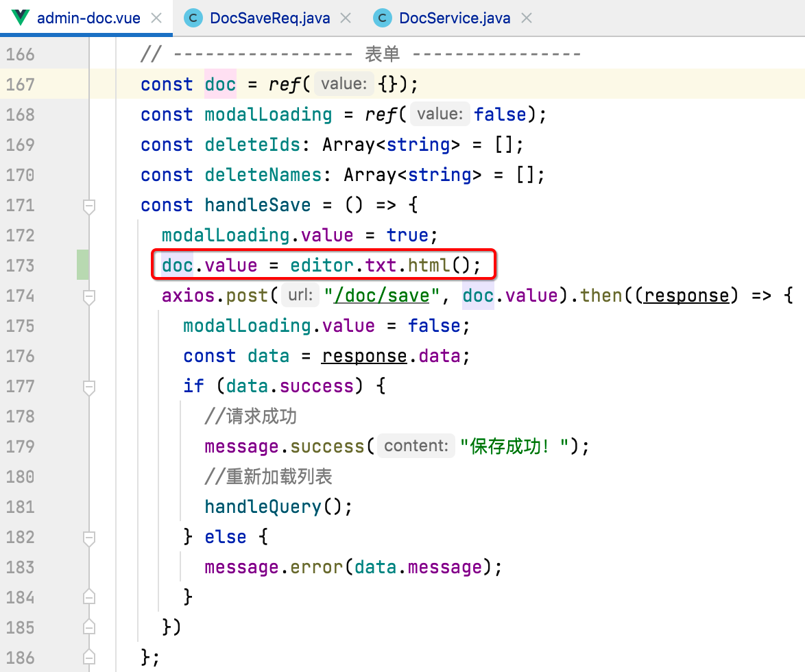Image resolution: width=805 pixels, height=672 pixels.
Task: Click the Vue logo icon on admin-doc.vue tab
Action: pyautogui.click(x=19, y=18)
